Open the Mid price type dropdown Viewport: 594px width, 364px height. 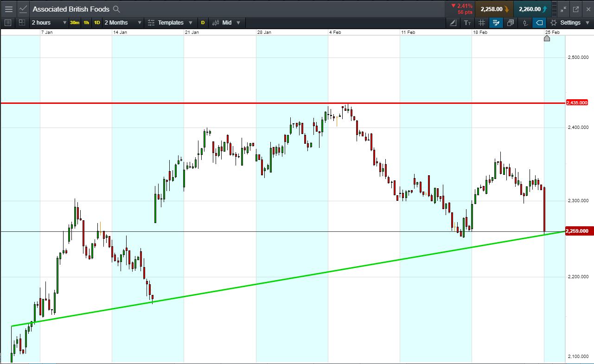pyautogui.click(x=226, y=22)
